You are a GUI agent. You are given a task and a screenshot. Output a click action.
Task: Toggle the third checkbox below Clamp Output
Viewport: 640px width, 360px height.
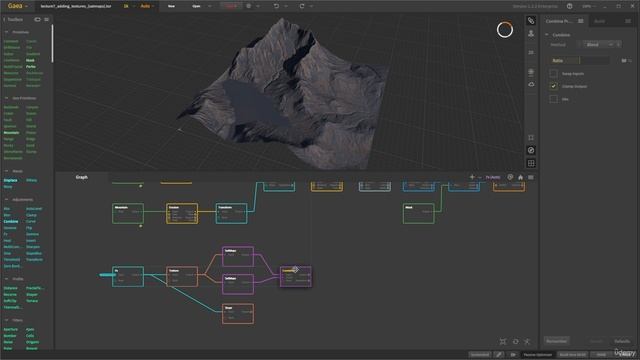tap(553, 99)
